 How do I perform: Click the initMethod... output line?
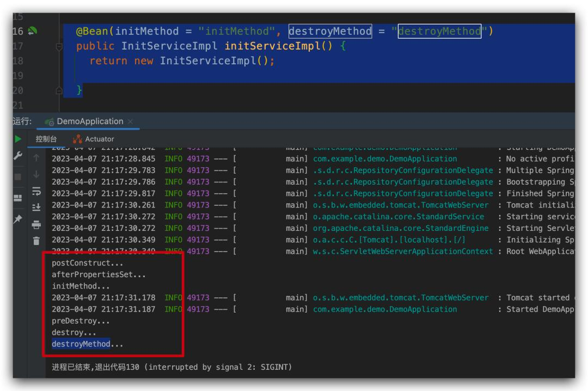(81, 286)
